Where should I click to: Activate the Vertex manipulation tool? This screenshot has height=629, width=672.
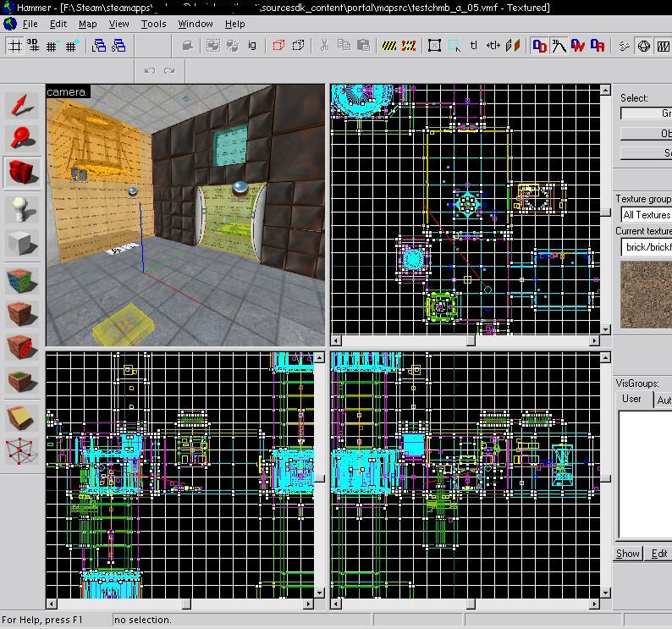[22, 452]
